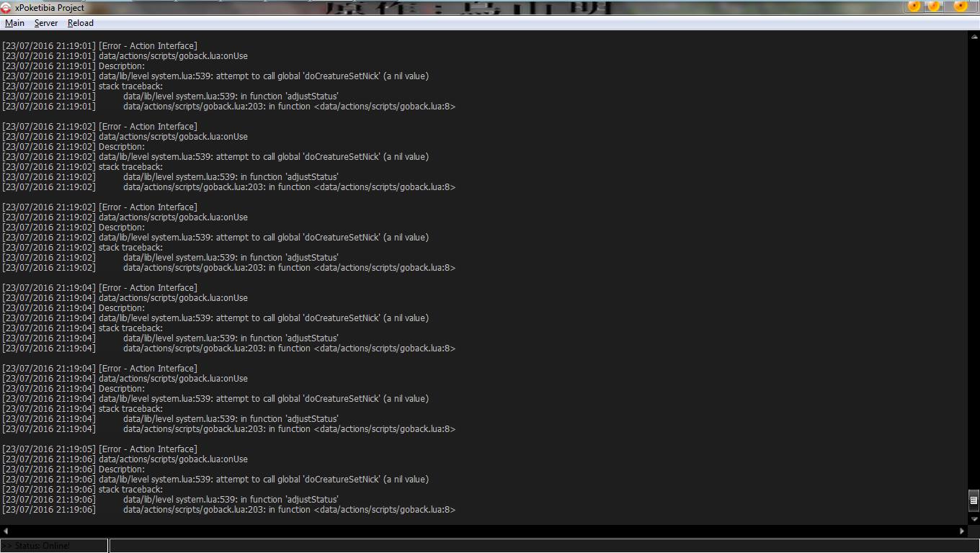Select the 21:19:01 'adjustStatus' traceback line
The height and width of the screenshot is (553, 980).
click(170, 96)
